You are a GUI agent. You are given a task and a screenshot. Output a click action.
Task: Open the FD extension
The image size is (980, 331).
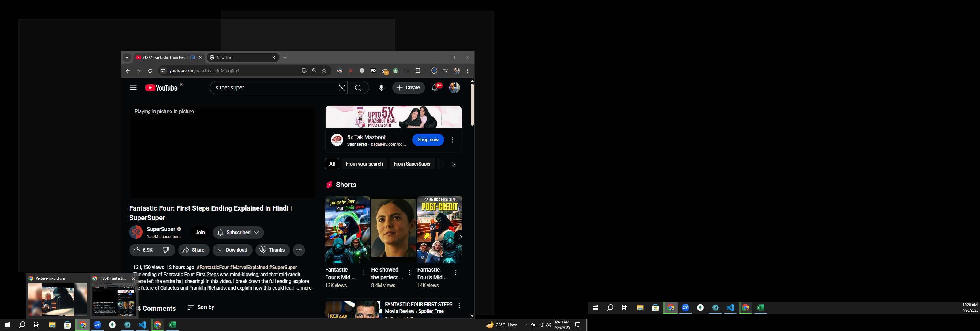pyautogui.click(x=373, y=71)
